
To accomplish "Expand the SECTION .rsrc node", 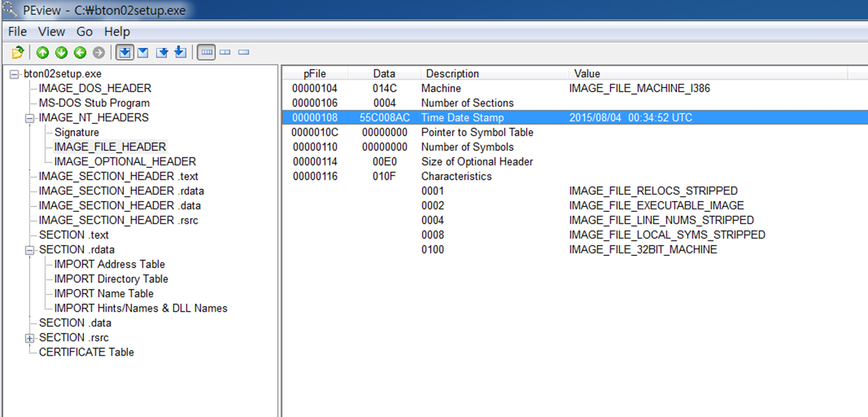I will pyautogui.click(x=30, y=339).
